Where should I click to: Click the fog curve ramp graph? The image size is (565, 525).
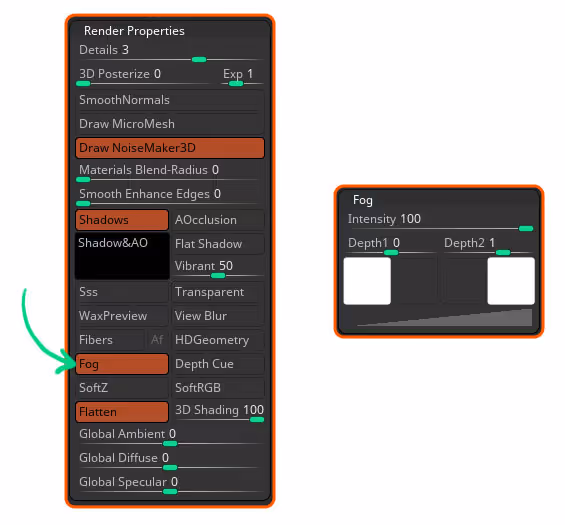click(444, 317)
